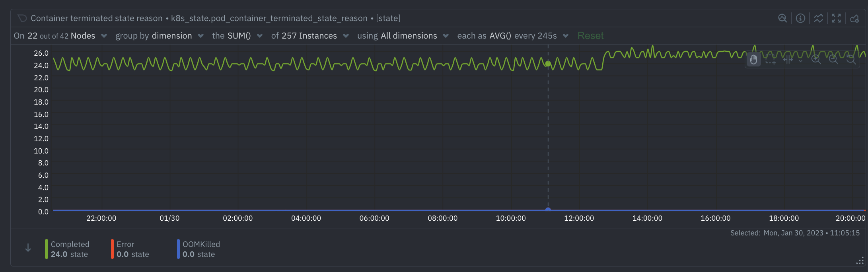The height and width of the screenshot is (272, 868).
Task: Open the selection tool options chevron
Action: [800, 61]
